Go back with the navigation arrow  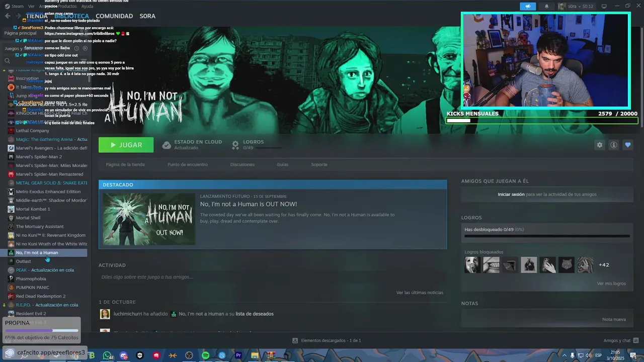pos(8,16)
